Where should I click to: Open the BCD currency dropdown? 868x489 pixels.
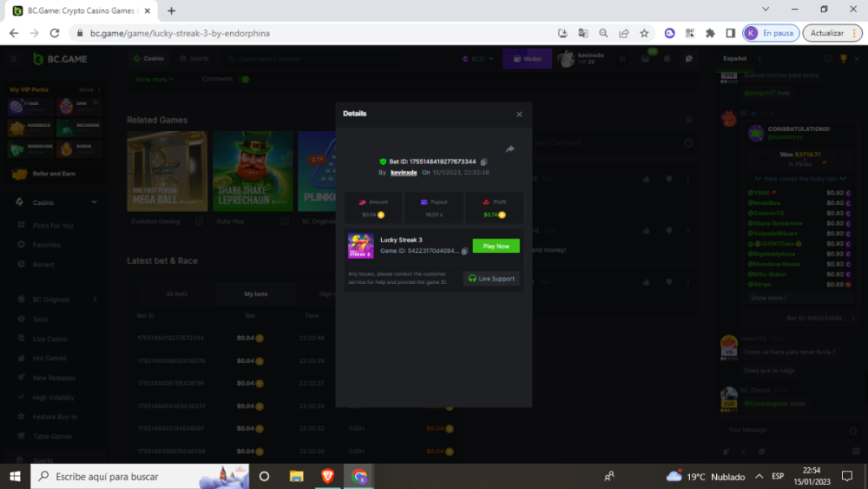click(477, 58)
